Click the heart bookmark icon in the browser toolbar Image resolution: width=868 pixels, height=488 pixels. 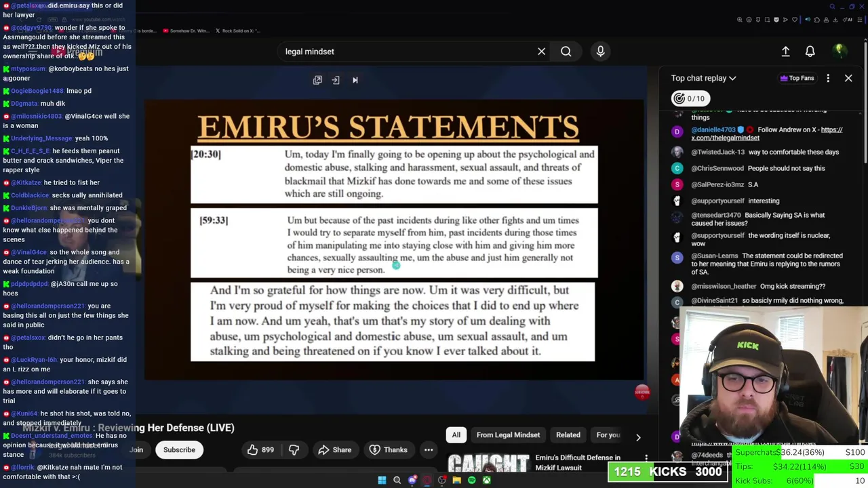795,20
